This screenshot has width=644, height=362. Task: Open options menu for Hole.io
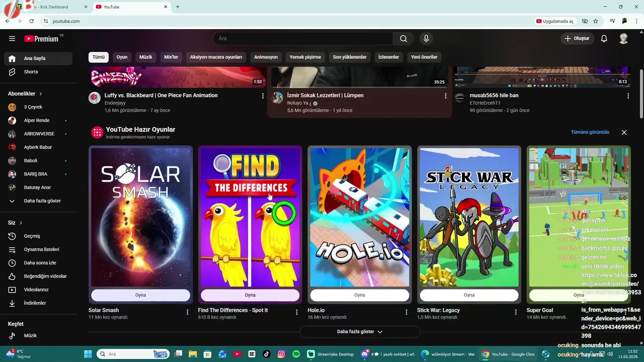[x=407, y=312]
